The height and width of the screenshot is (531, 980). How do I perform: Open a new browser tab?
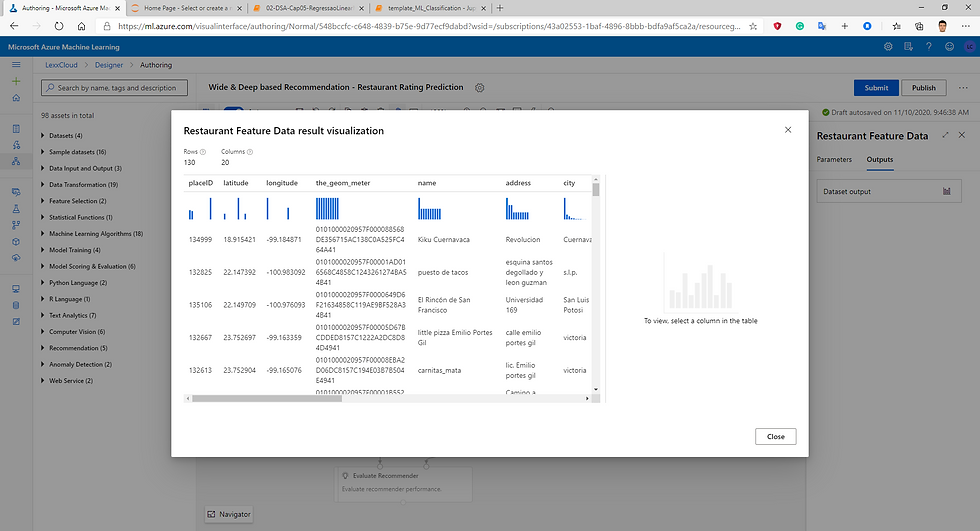point(500,8)
